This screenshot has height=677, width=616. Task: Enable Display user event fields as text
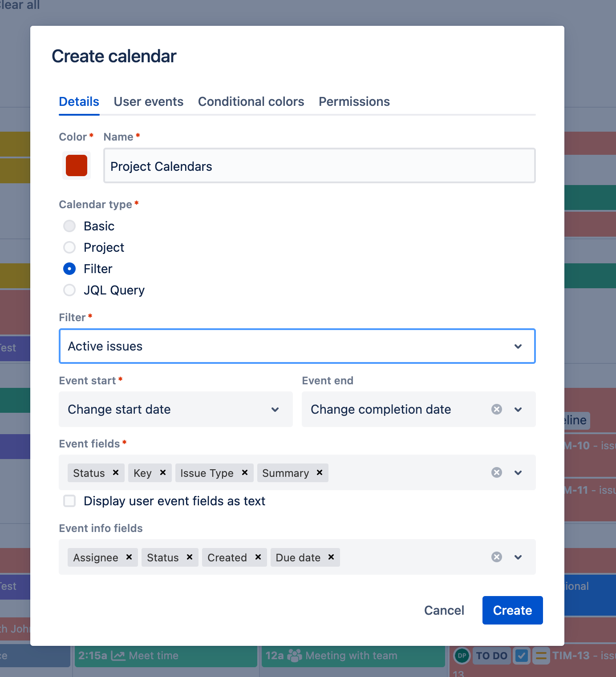point(69,501)
